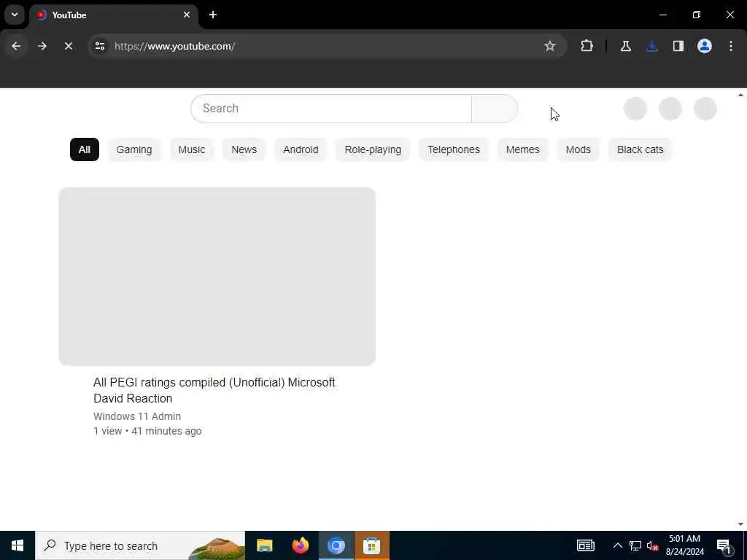This screenshot has height=560, width=747.
Task: Click taskbar Type here to search box
Action: (140, 545)
